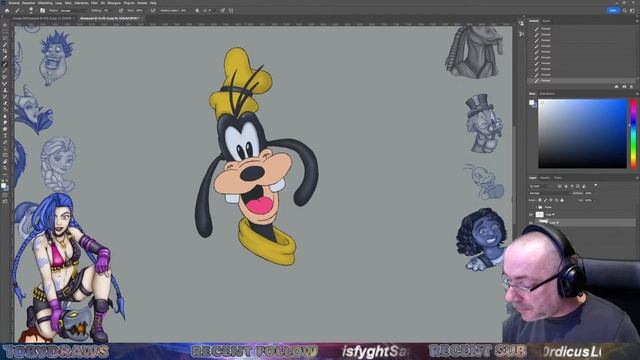Select the highlighted bottom visible layer row

pyautogui.click(x=582, y=222)
